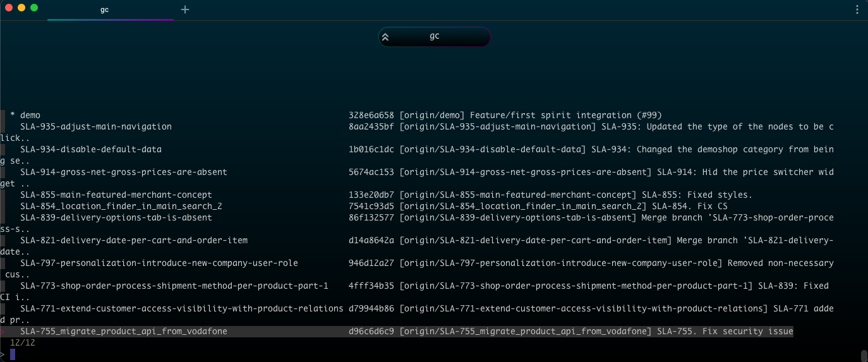
Task: Click the 12/12 match counter
Action: (x=23, y=342)
